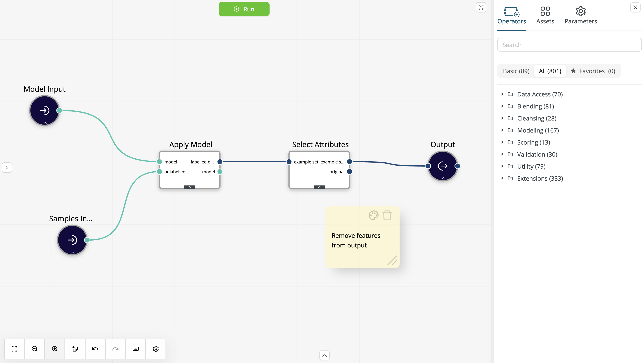Undo the last canvas action
Viewport: 644px width, 363px height.
coord(95,349)
